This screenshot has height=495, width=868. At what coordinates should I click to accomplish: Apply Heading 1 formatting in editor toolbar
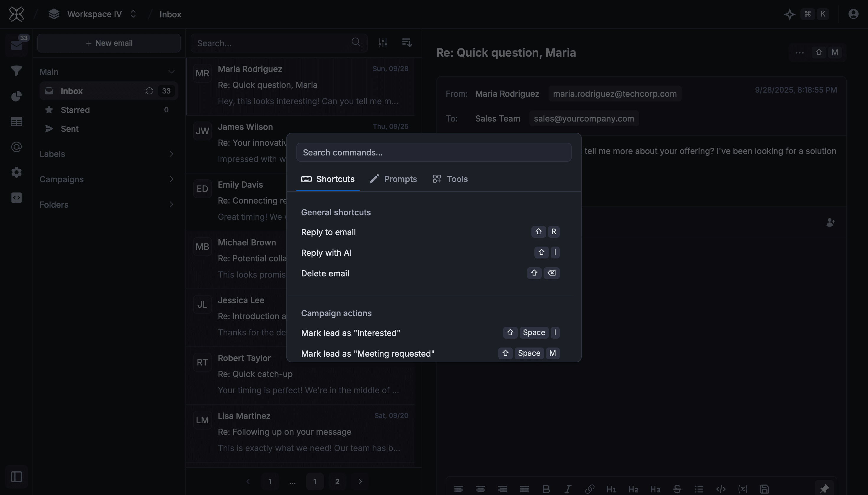[x=611, y=489]
